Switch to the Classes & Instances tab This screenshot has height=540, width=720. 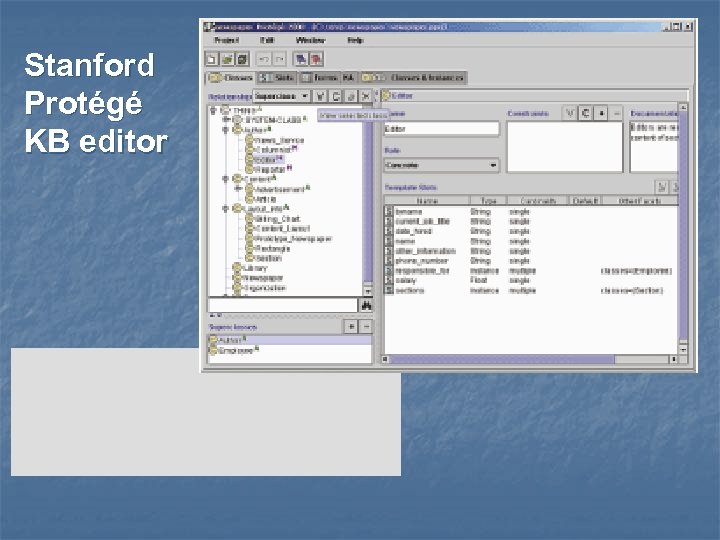414,78
